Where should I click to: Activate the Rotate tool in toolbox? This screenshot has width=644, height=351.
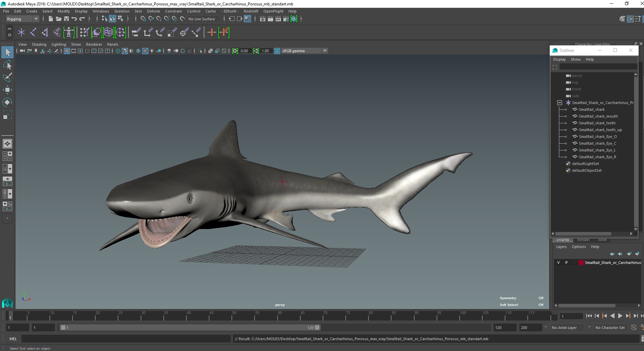(7, 102)
